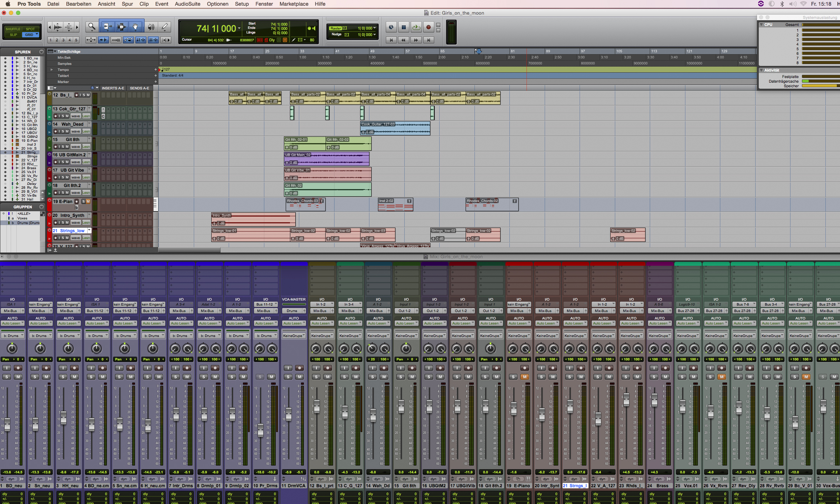
Task: Click the 7 Intr_Drms volume fader
Action: point(176,414)
